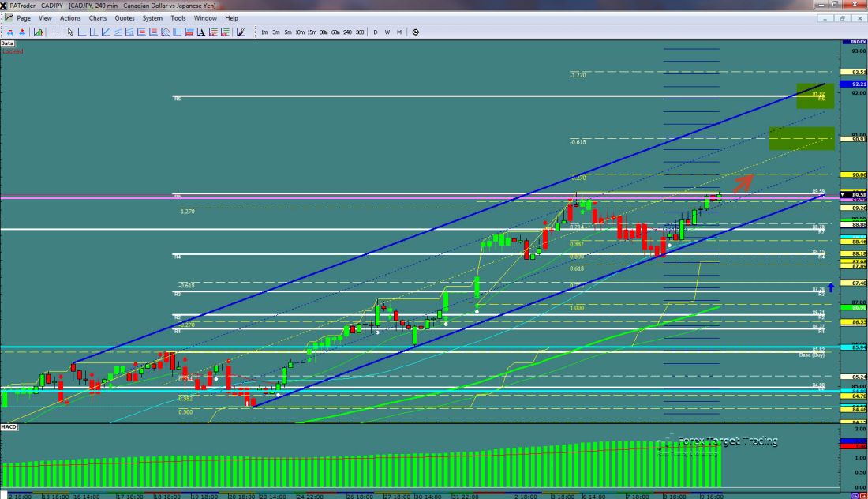This screenshot has width=868, height=499.
Task: Switch to the 240 minute timeframe
Action: (347, 32)
